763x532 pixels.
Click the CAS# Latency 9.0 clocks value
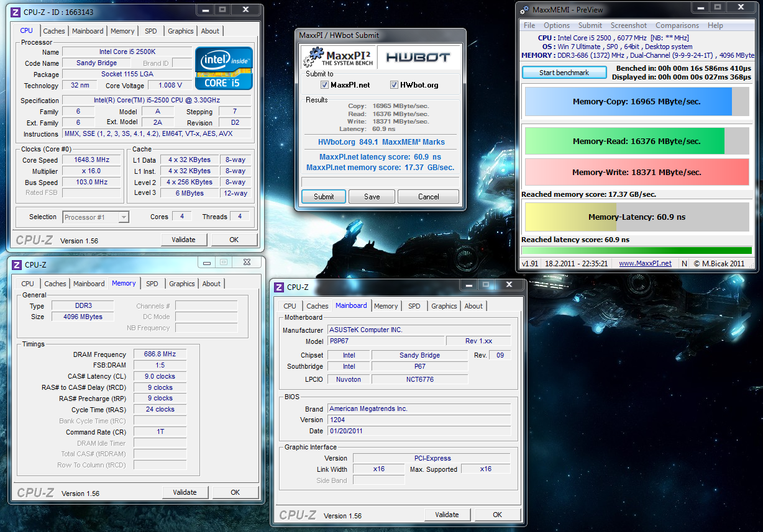pos(160,376)
